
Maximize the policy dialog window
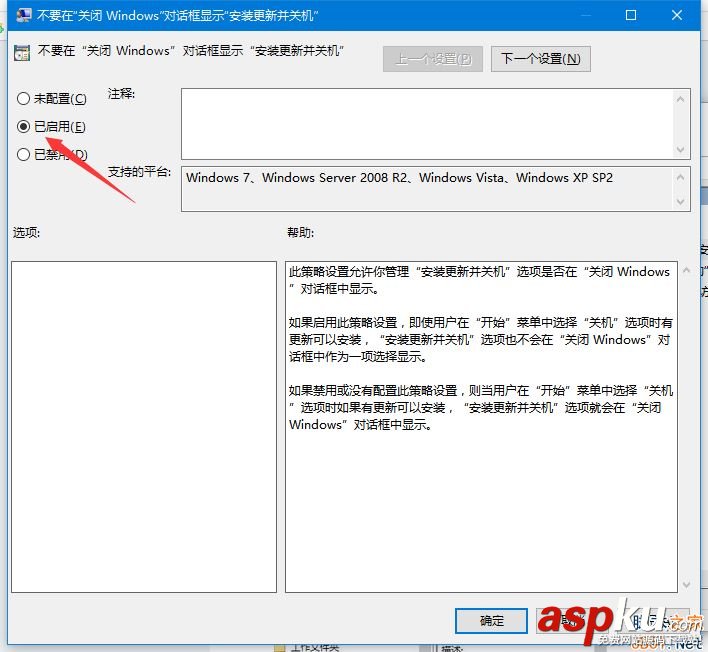pos(631,15)
